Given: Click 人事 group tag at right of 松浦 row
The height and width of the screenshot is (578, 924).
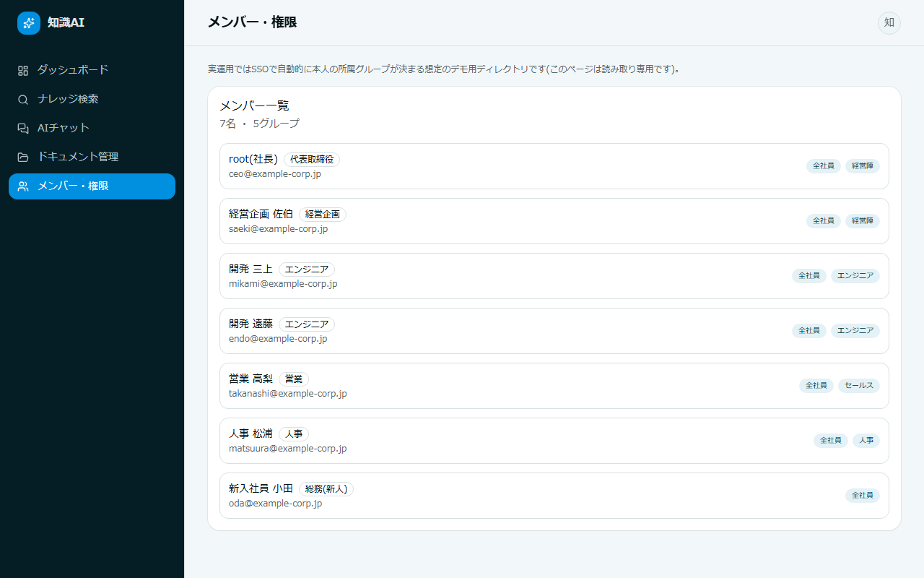Looking at the screenshot, I should pyautogui.click(x=866, y=441).
